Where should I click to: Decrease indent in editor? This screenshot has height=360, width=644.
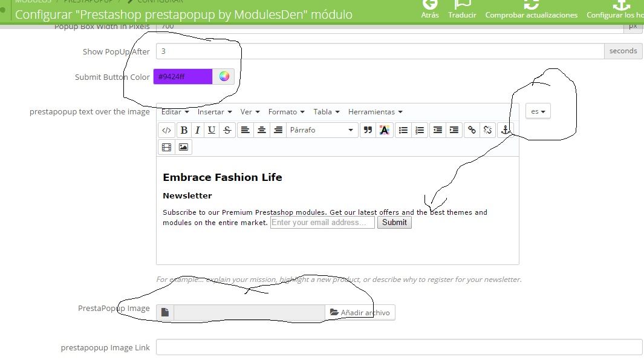[x=438, y=130]
